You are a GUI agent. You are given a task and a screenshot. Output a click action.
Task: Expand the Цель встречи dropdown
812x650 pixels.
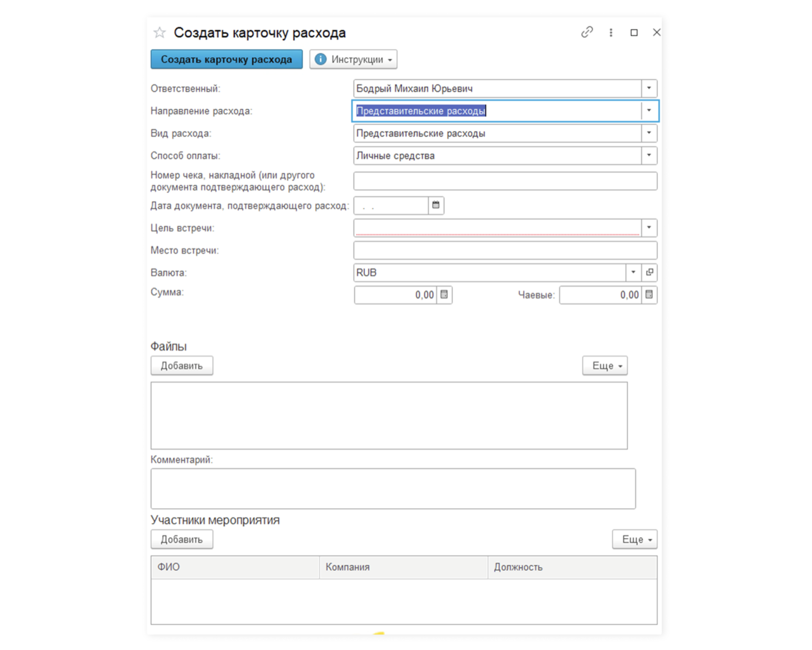pos(649,227)
